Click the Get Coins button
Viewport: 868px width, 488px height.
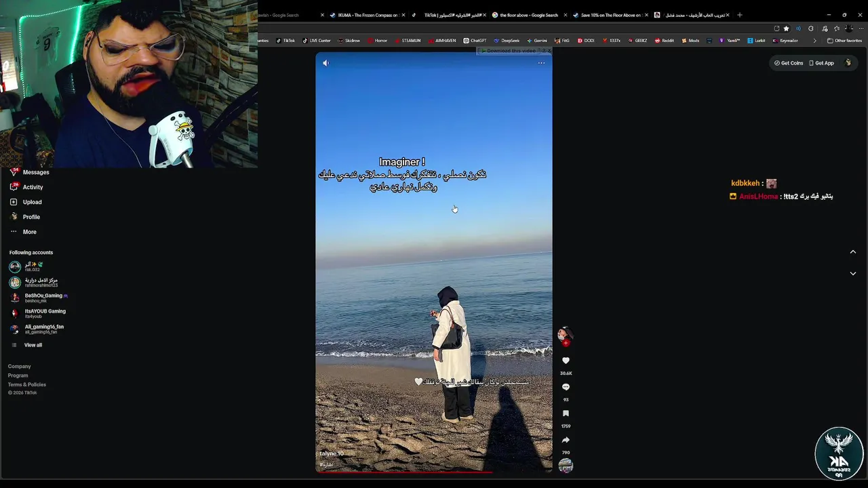[x=789, y=63]
